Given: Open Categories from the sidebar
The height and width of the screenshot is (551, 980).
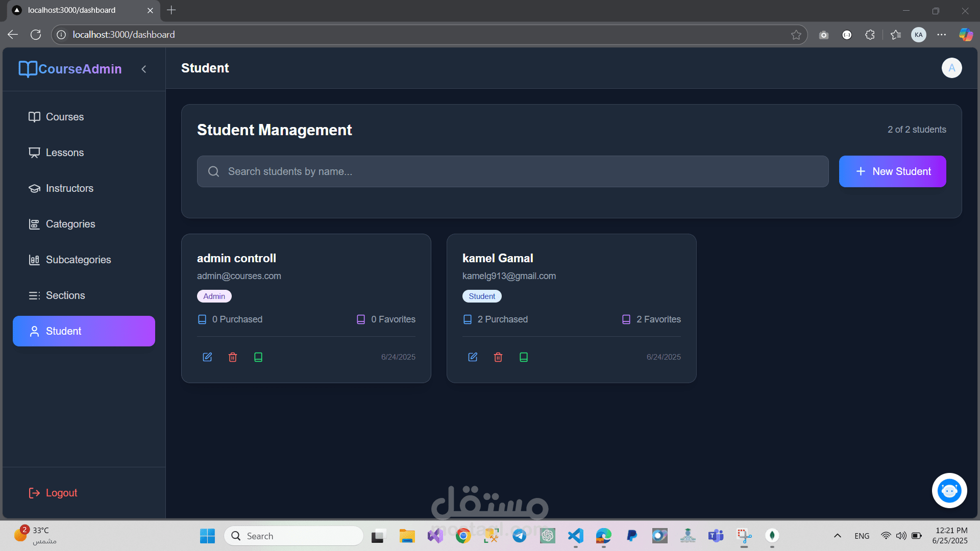Looking at the screenshot, I should tap(70, 224).
